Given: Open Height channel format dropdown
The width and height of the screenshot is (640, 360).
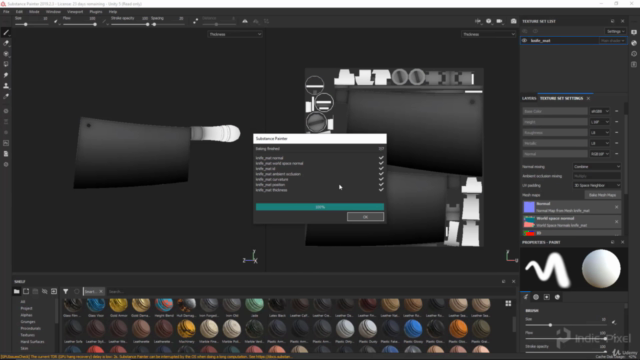Looking at the screenshot, I should click(x=600, y=122).
